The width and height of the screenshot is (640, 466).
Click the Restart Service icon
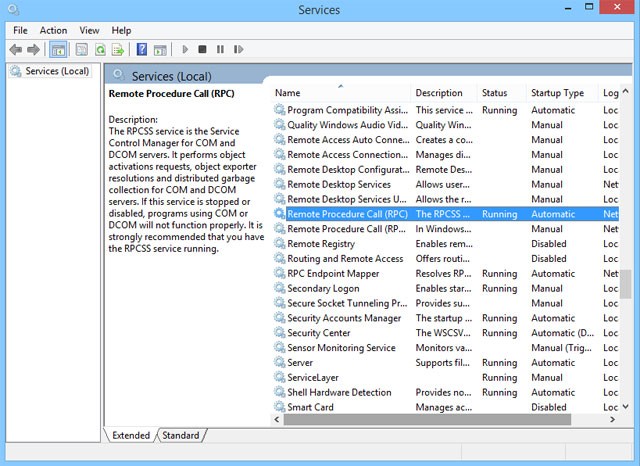[x=238, y=49]
